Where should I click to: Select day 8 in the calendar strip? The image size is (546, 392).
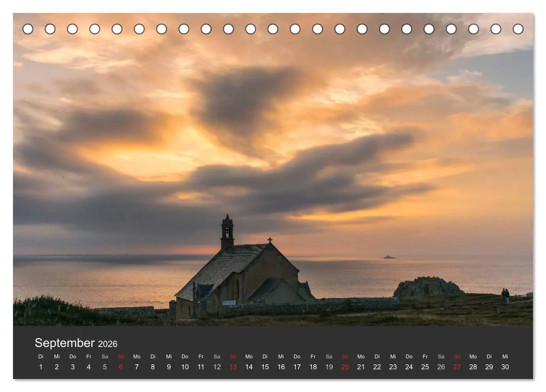click(153, 367)
